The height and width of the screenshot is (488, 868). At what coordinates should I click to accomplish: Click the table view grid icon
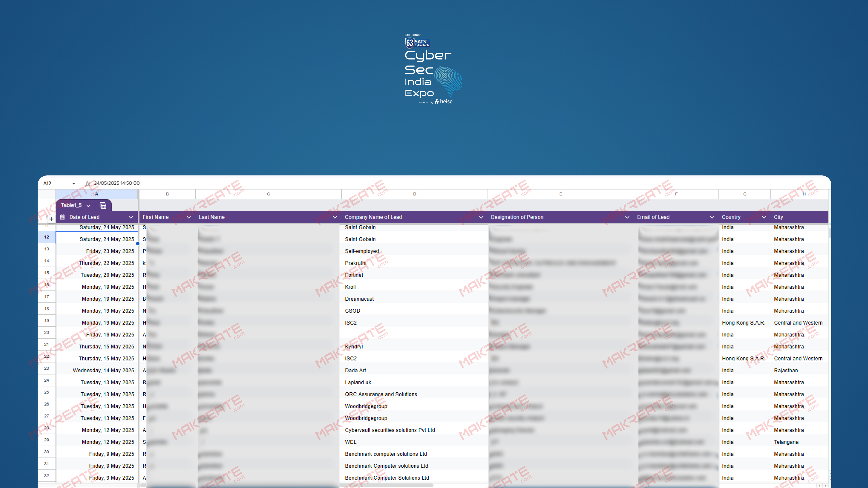(x=103, y=205)
